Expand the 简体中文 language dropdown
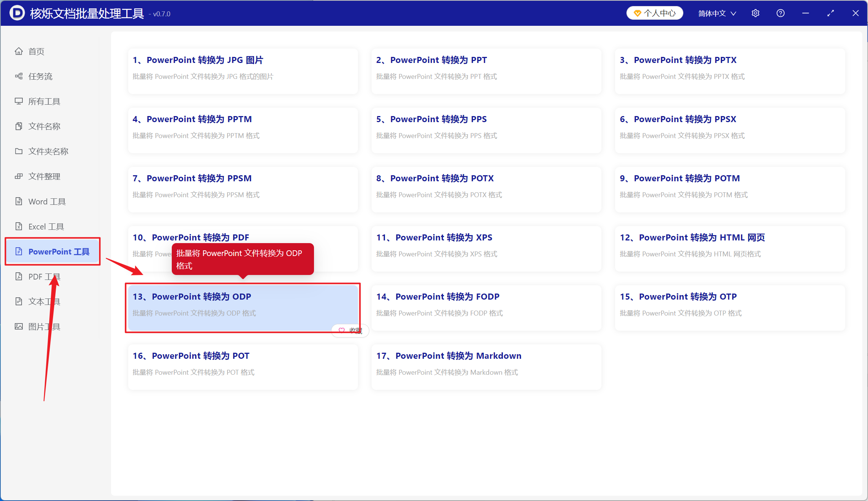Screen dimensions: 868x501 click(717, 13)
